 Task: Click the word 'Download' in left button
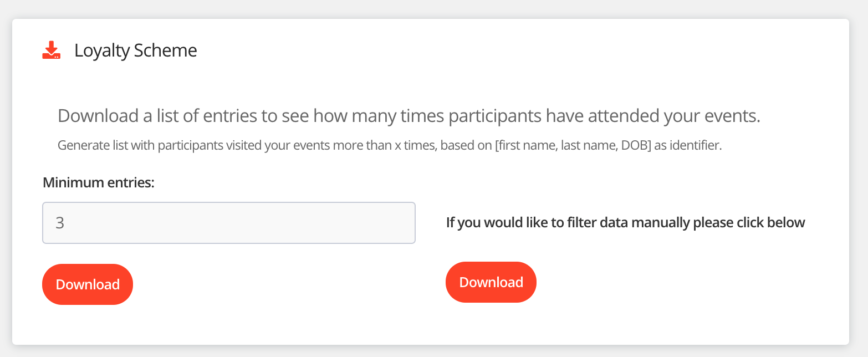click(x=88, y=284)
